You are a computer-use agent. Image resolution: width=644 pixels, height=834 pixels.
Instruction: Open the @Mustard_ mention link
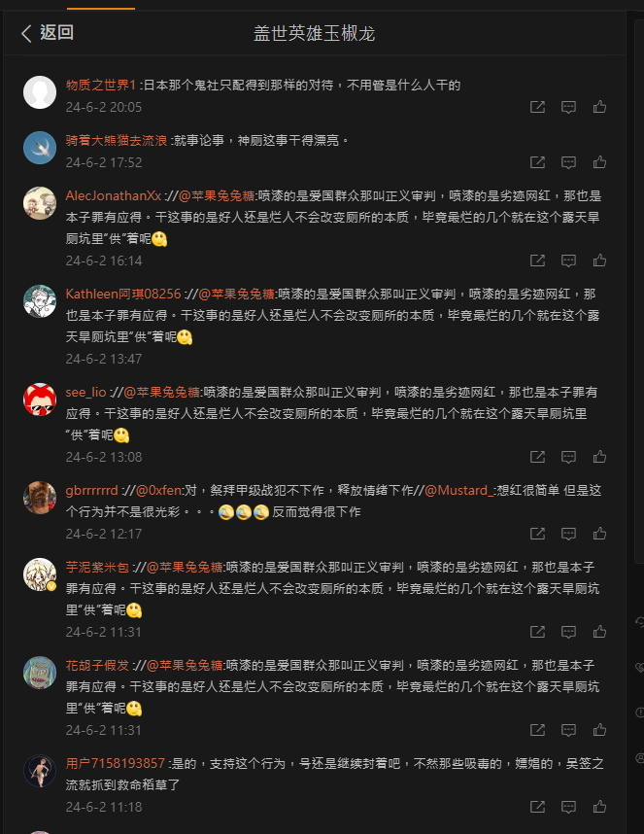pos(459,490)
